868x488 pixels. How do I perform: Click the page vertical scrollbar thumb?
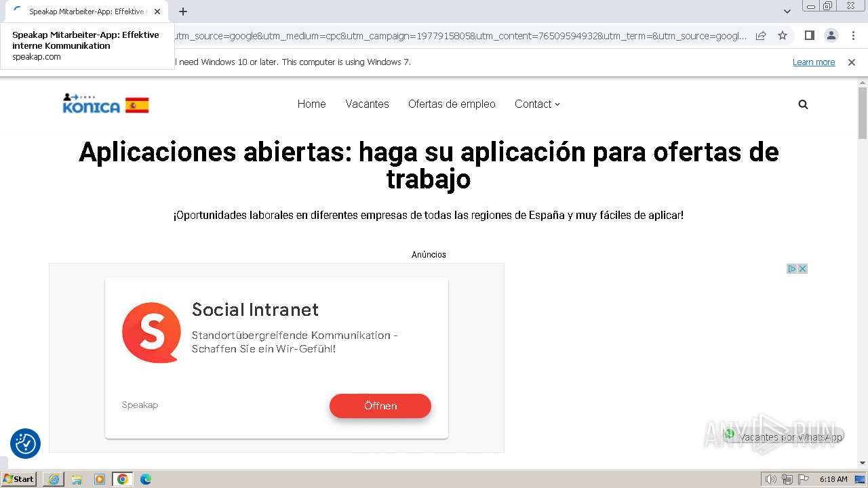tap(863, 113)
